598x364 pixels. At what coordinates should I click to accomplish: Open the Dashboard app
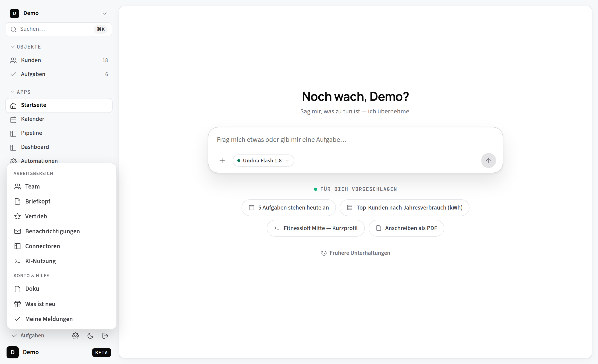point(59,147)
